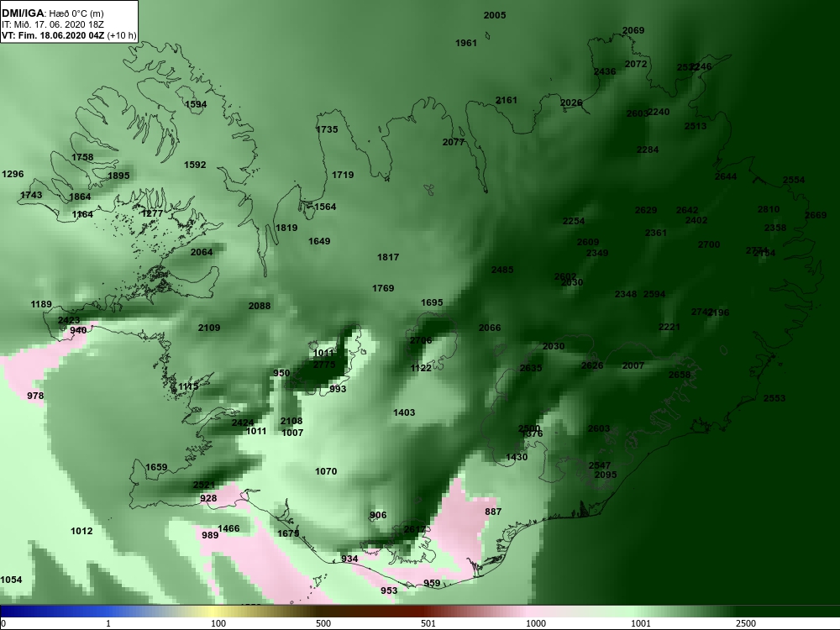Click the 1961 height value on the map
This screenshot has width=840, height=630.
tap(466, 44)
